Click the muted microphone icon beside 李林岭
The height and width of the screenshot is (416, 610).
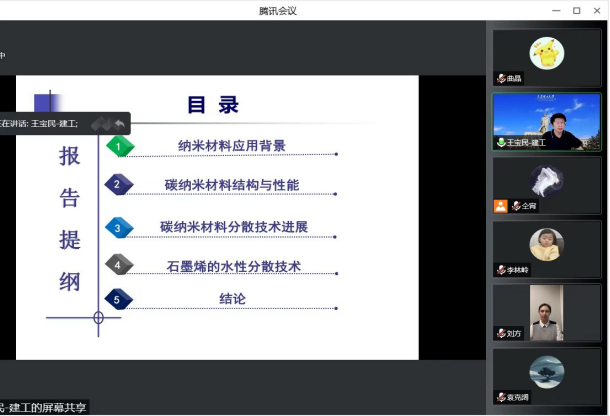point(501,270)
